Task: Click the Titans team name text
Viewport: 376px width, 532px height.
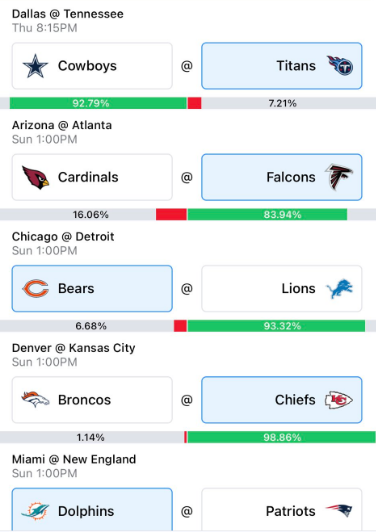Action: pos(296,66)
